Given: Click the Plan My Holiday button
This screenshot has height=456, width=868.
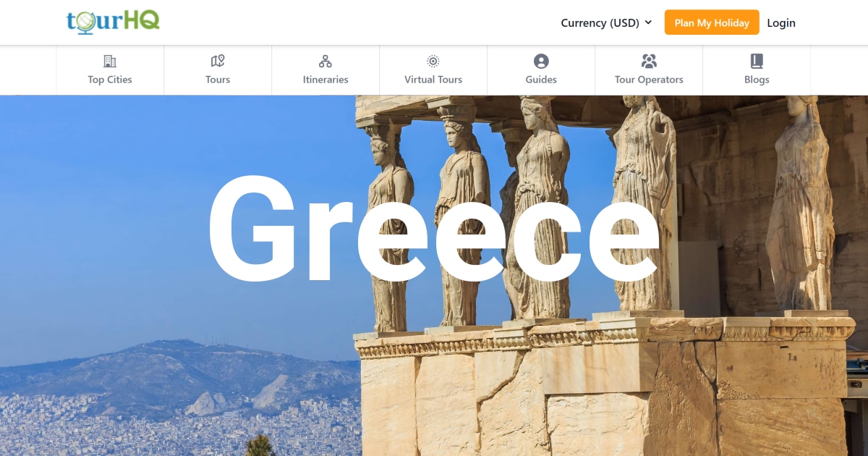Looking at the screenshot, I should [712, 22].
